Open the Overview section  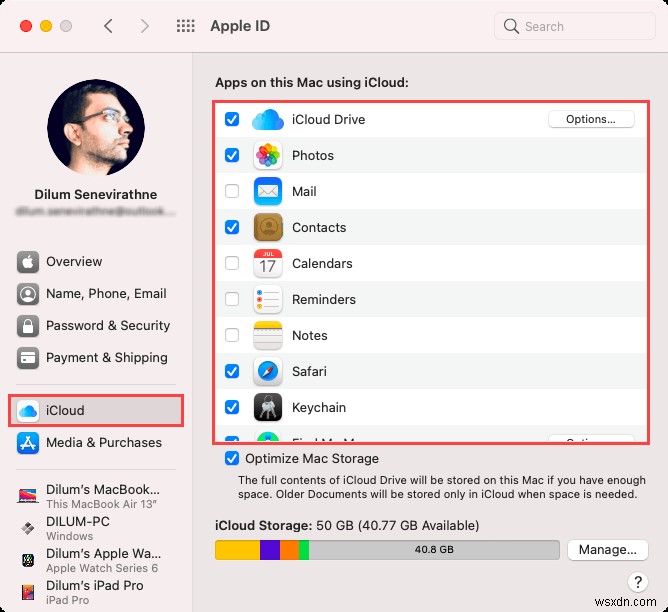[x=96, y=261]
